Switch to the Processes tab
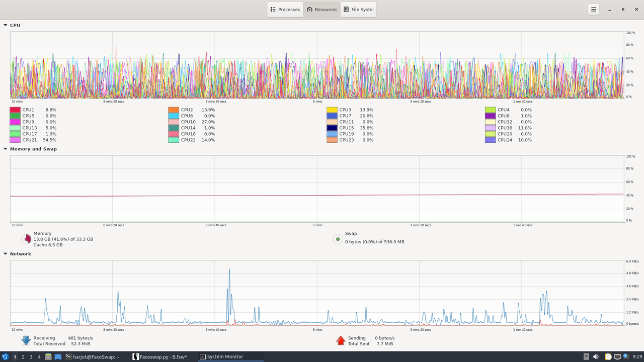The height and width of the screenshot is (362, 644). [x=285, y=10]
